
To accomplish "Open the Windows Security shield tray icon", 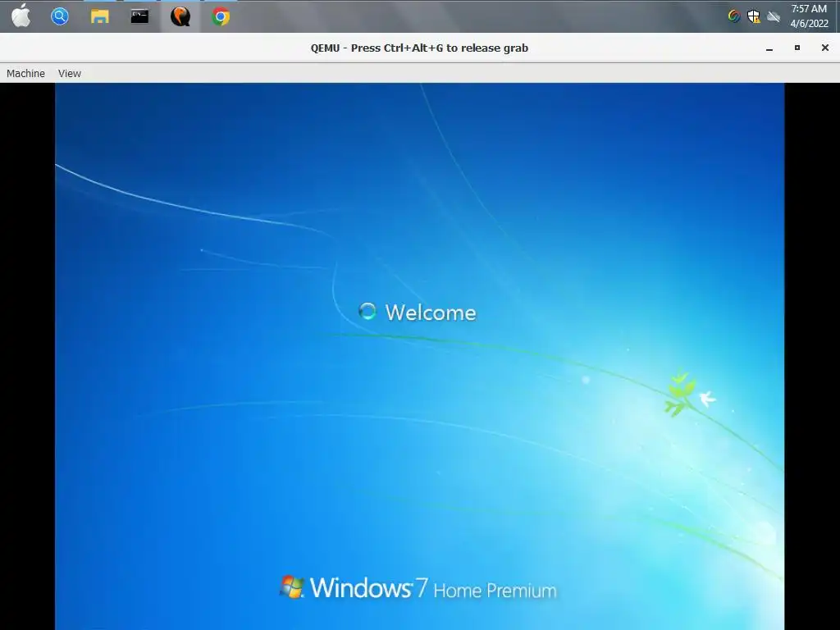I will [753, 16].
